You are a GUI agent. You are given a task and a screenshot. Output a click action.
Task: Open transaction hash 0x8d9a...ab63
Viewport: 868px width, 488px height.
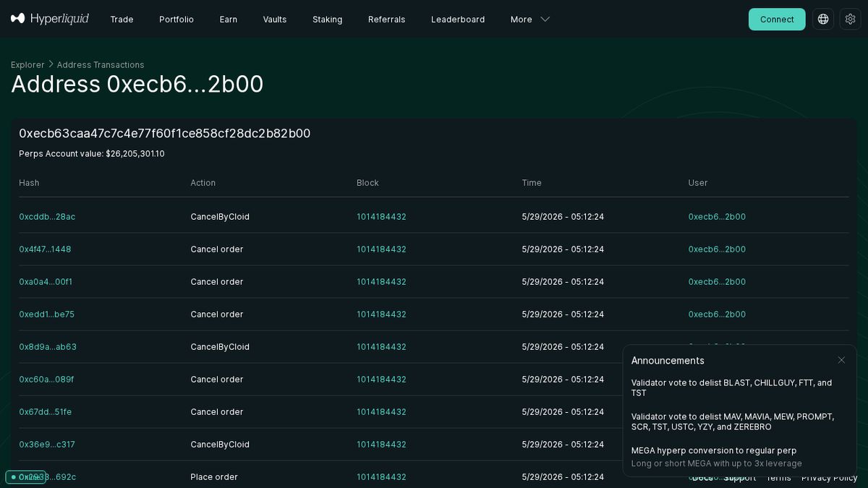pos(48,347)
